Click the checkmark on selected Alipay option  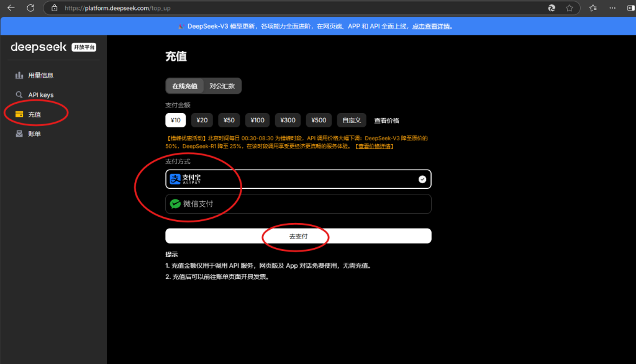pyautogui.click(x=422, y=179)
